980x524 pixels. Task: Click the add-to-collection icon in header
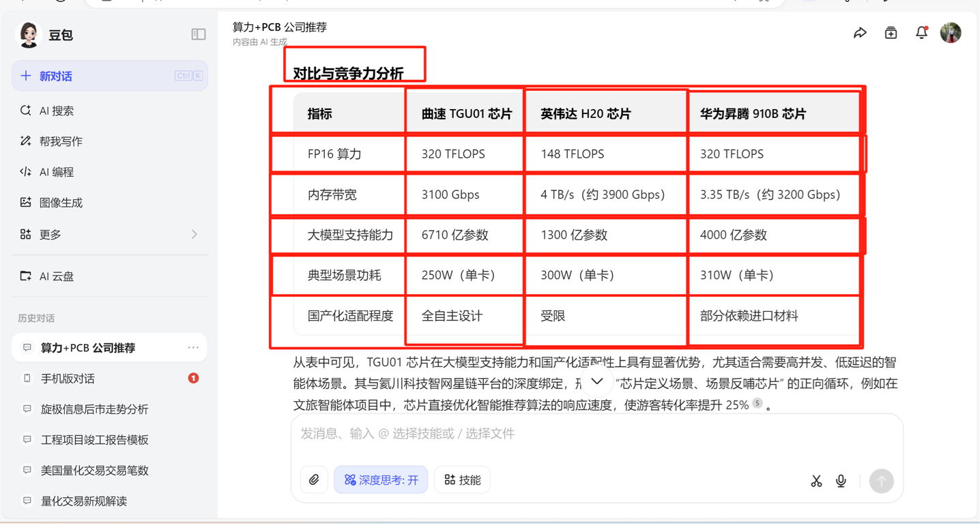point(891,33)
